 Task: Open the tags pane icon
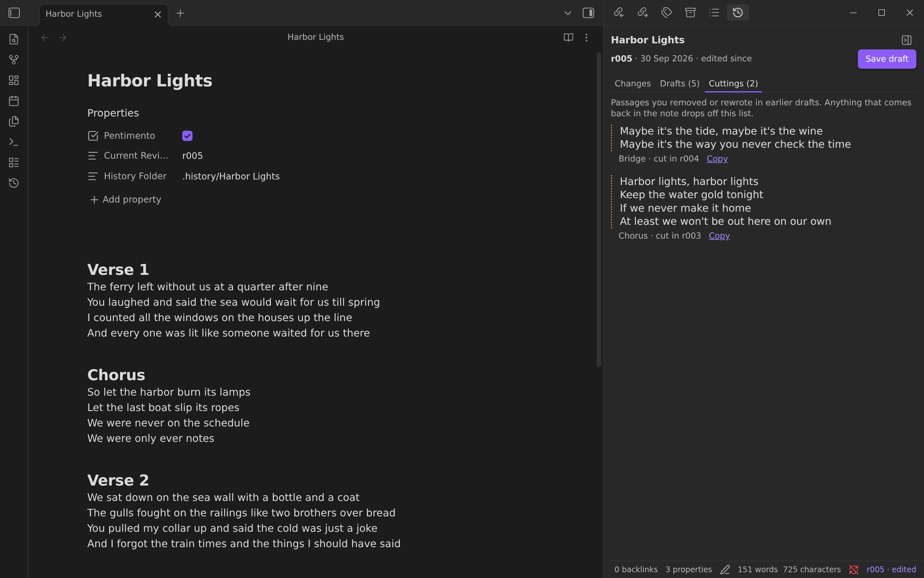667,13
